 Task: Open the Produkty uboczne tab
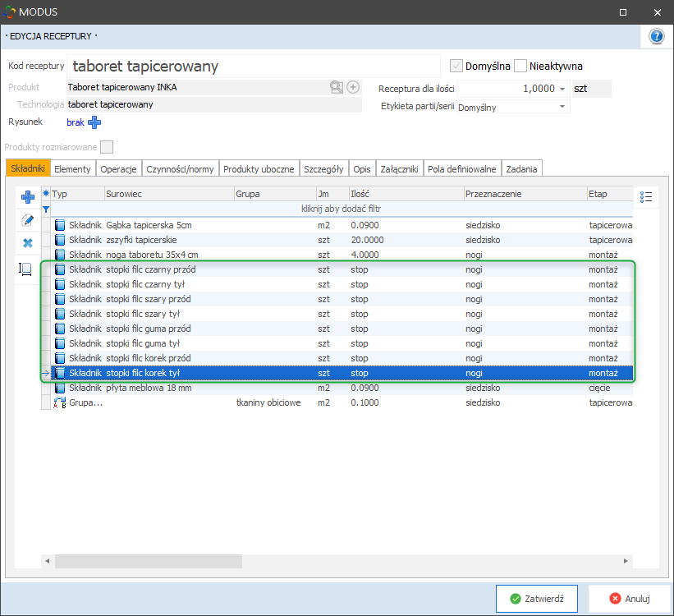click(x=259, y=168)
